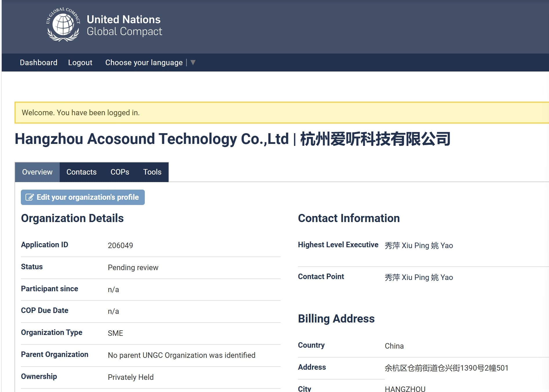Open the Contacts tab
Viewport: 549px width, 392px height.
(x=81, y=172)
